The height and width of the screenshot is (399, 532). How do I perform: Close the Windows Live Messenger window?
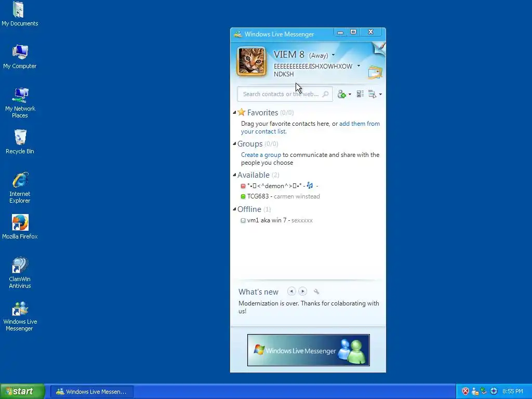[x=371, y=32]
